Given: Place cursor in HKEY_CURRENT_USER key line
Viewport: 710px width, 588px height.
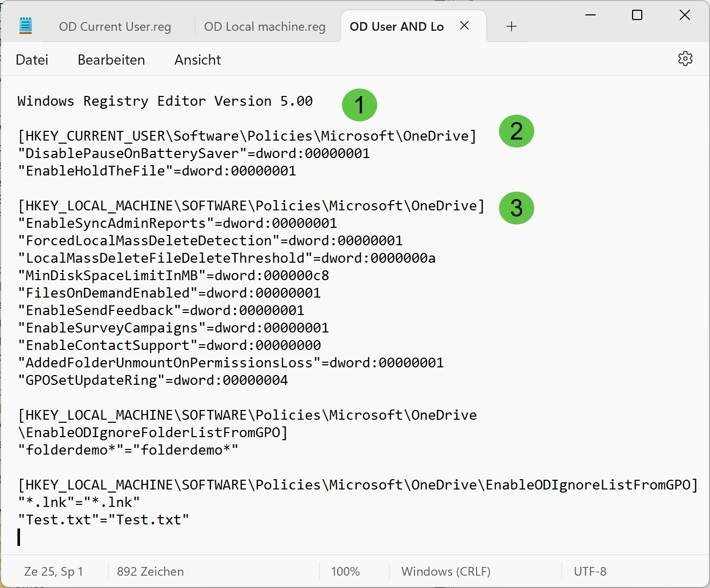Looking at the screenshot, I should pos(247,136).
